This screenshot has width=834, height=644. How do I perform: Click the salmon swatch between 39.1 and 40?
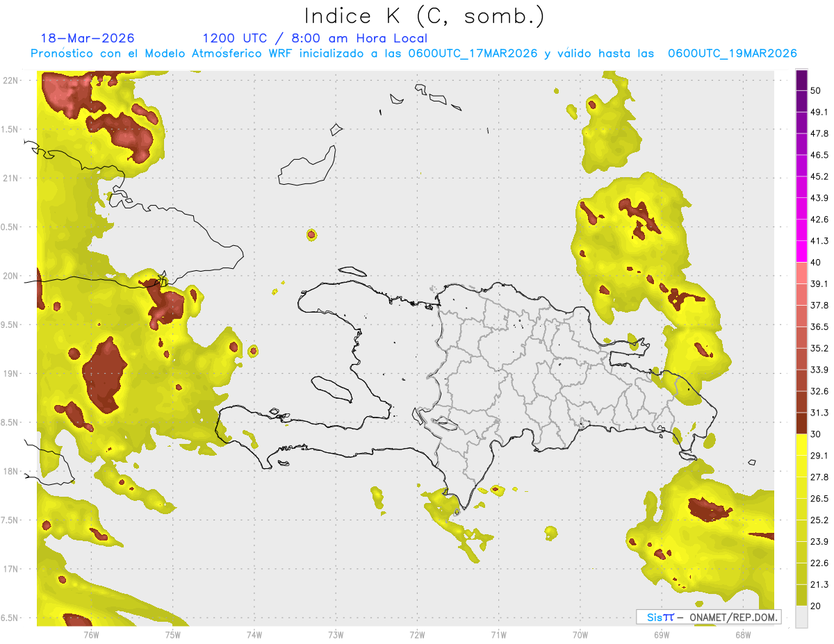[x=802, y=273]
